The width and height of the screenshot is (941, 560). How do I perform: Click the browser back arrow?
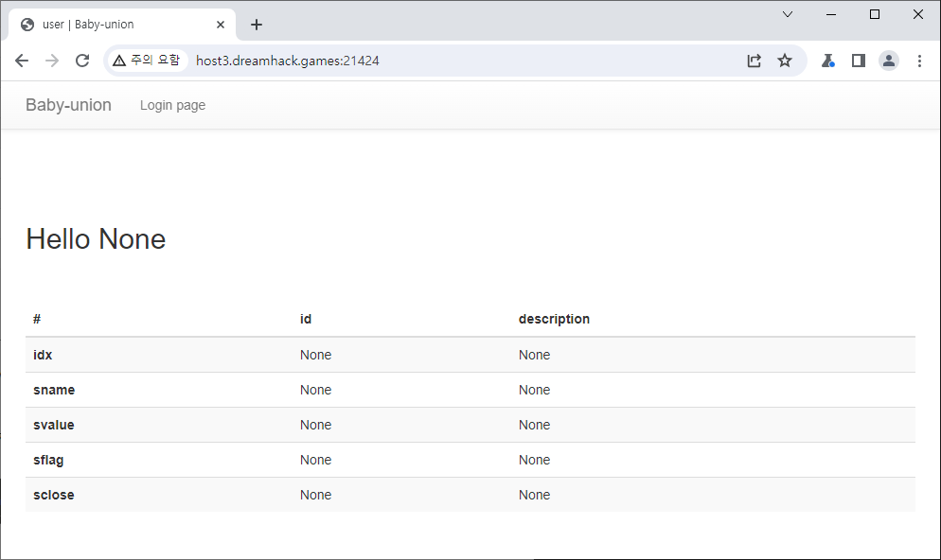22,61
